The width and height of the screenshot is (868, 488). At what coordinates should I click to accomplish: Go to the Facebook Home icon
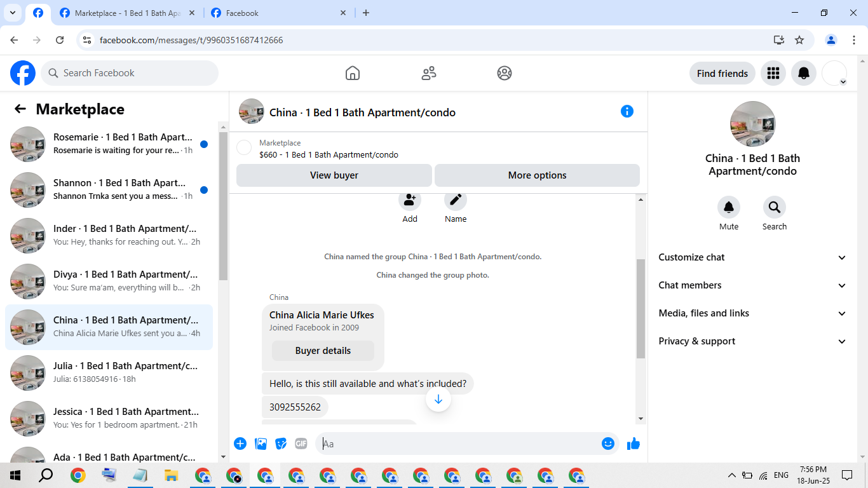353,73
